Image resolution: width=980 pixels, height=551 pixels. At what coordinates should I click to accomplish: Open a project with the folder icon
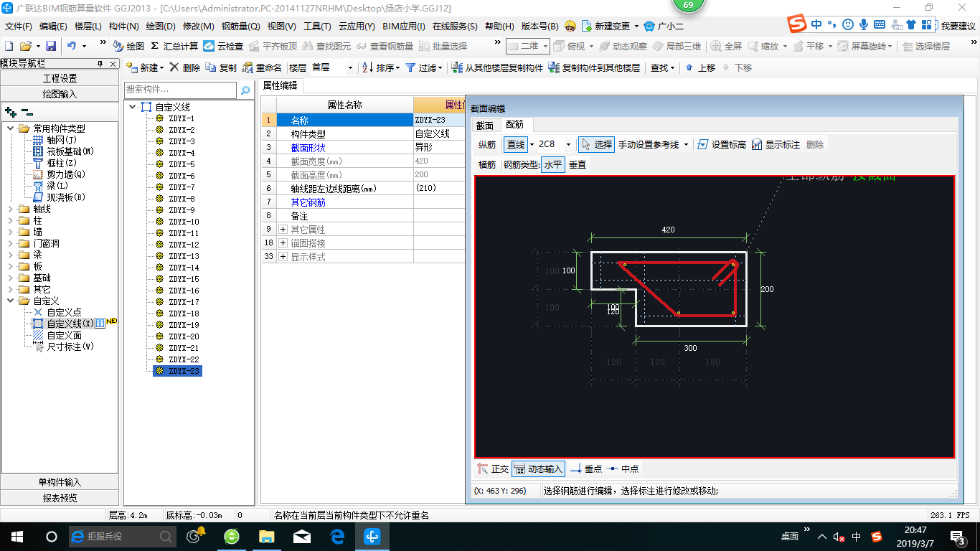[x=25, y=46]
